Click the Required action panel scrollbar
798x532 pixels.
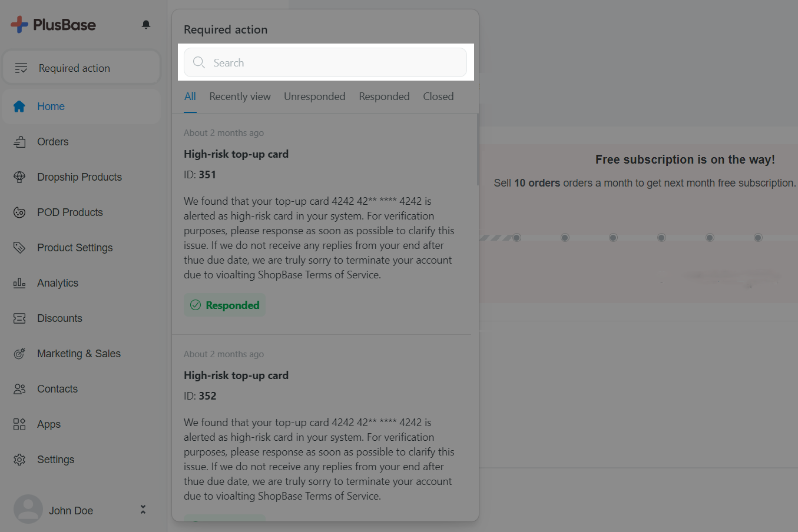click(x=478, y=149)
